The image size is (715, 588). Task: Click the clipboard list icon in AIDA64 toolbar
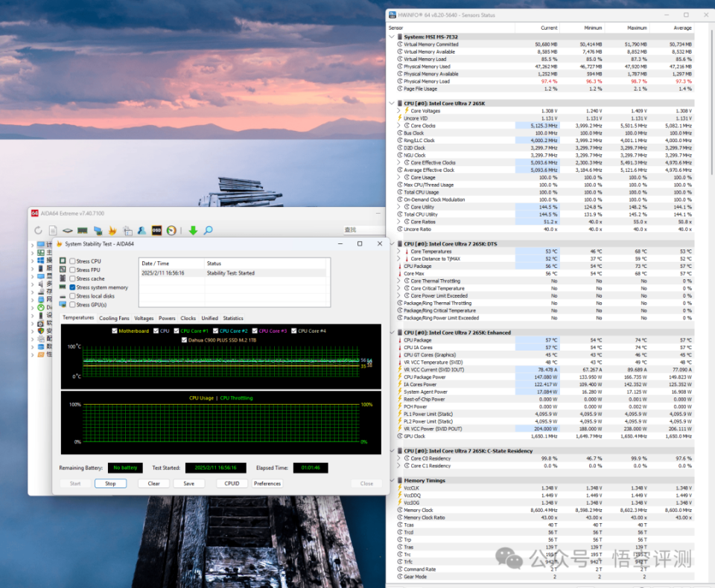click(127, 231)
